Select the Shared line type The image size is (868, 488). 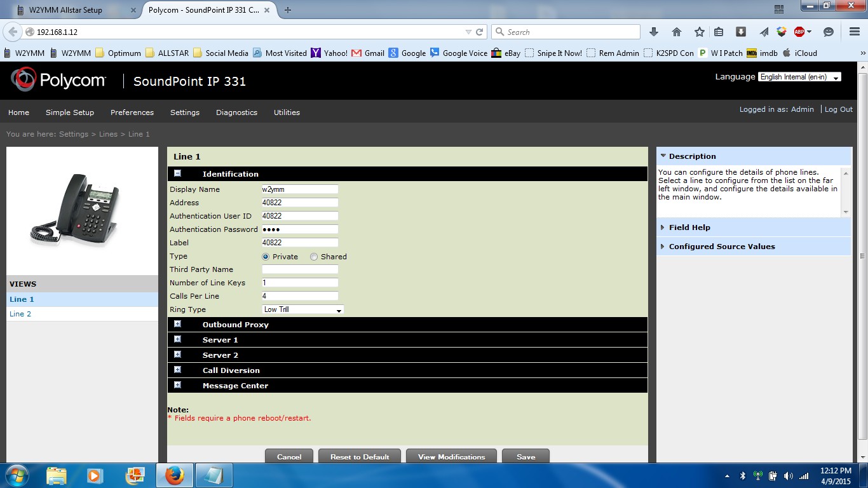[x=314, y=257]
